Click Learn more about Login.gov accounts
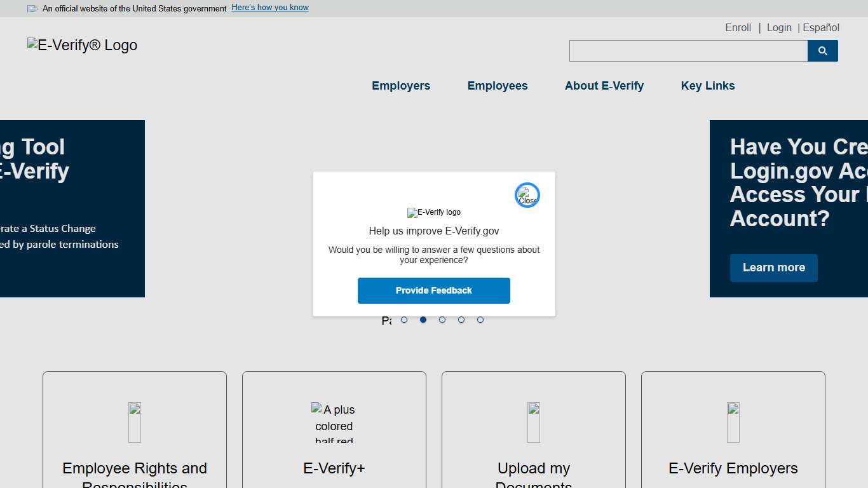Image resolution: width=868 pixels, height=488 pixels. (x=773, y=268)
